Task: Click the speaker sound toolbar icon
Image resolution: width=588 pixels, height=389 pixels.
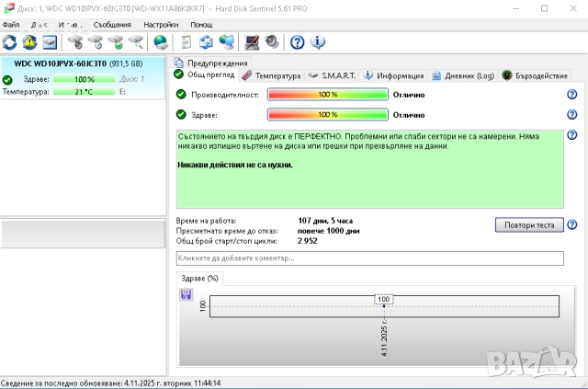Action: (x=273, y=42)
